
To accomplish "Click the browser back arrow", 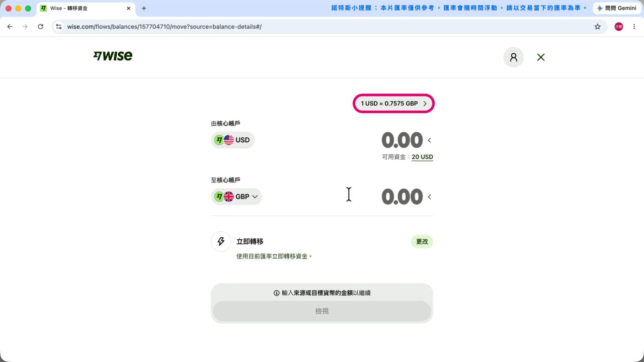I will click(x=10, y=27).
